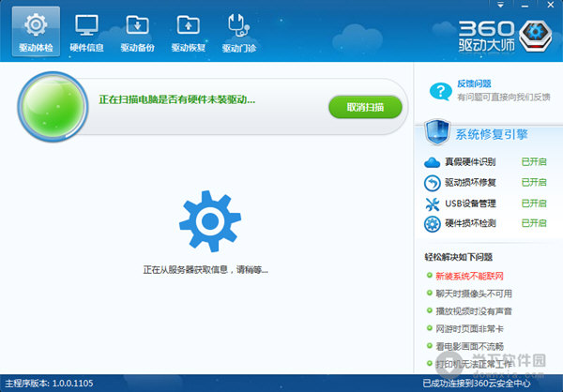Open 聊天时摄像头不可用 link
The width and height of the screenshot is (563, 392).
coord(474,294)
